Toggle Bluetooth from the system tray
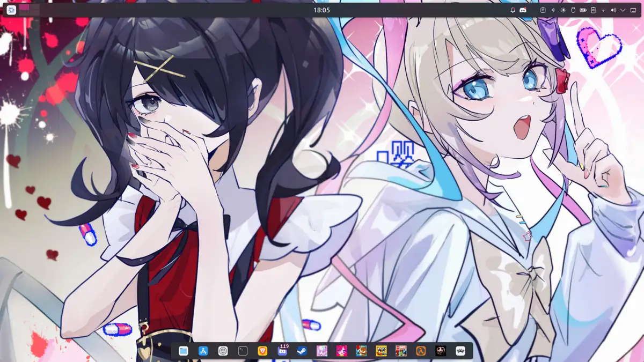 pos(553,10)
